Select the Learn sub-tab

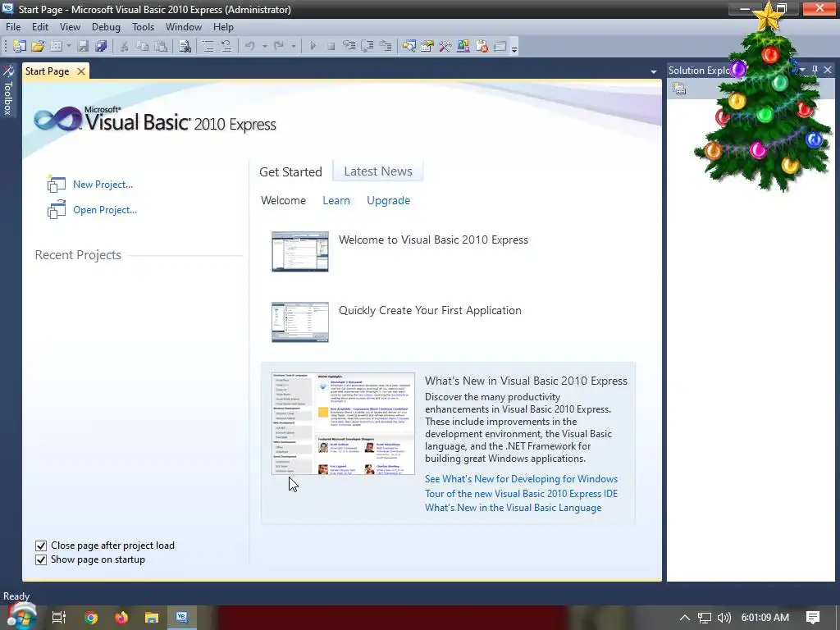click(x=336, y=200)
